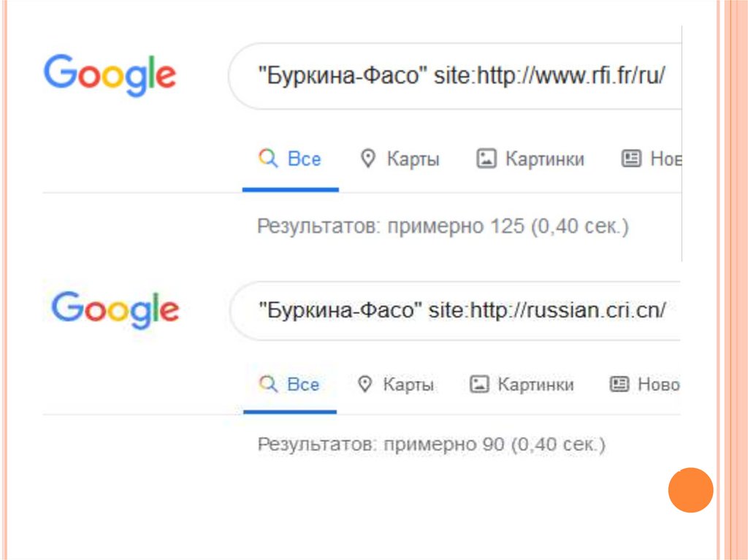The height and width of the screenshot is (560, 748).
Task: Click the Google logo beside the rfi.fr search
Action: [x=110, y=75]
